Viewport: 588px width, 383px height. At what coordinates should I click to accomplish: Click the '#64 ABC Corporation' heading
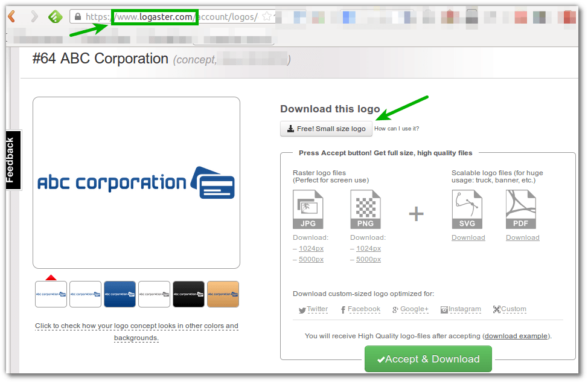pos(100,59)
